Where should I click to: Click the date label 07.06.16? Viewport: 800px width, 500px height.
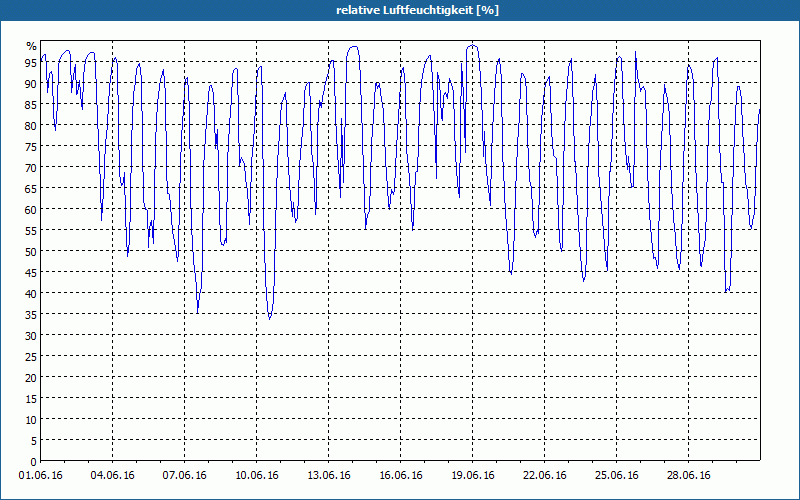click(x=185, y=475)
